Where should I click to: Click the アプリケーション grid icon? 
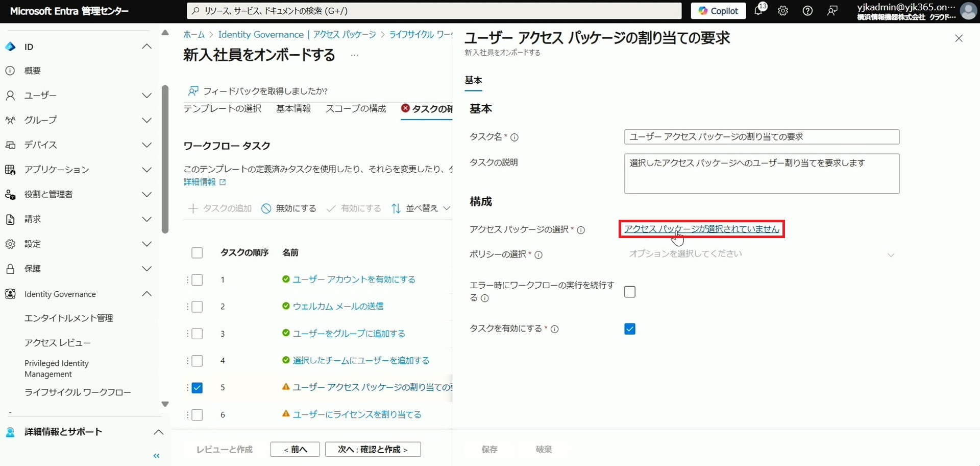pyautogui.click(x=10, y=170)
